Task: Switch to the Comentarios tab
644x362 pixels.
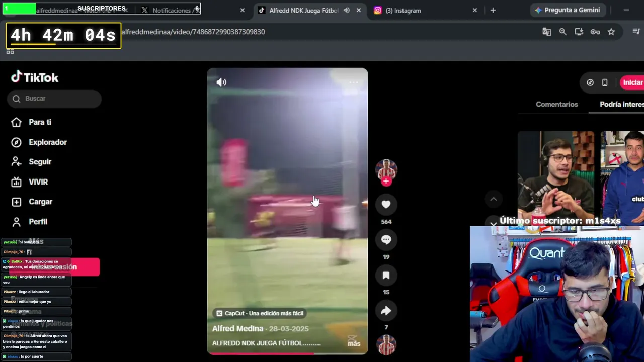Action: click(556, 104)
